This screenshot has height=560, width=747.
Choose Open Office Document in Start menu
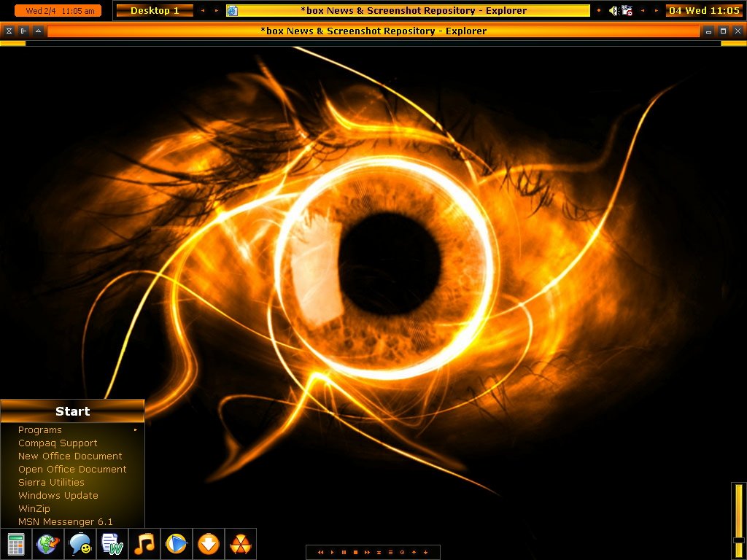(x=72, y=469)
